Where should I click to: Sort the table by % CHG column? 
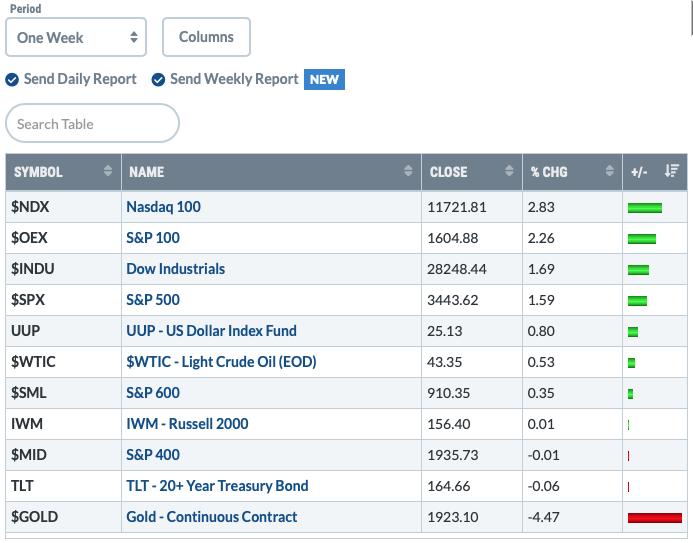[572, 172]
